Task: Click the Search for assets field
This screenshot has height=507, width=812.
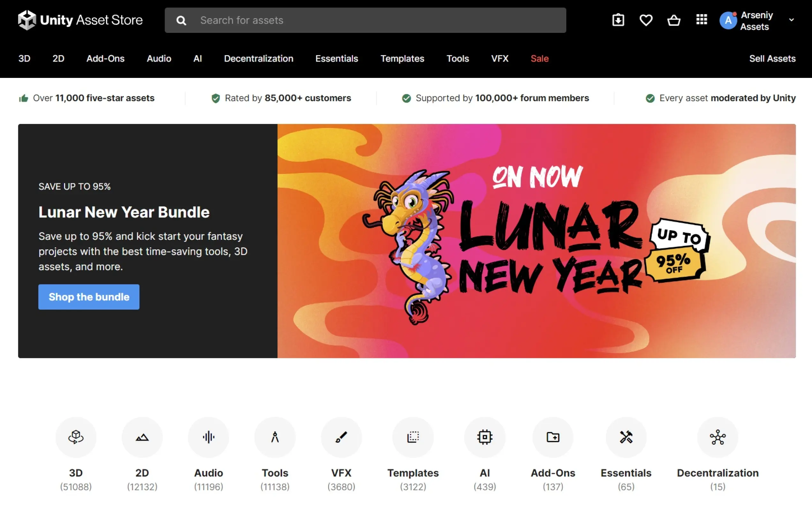Action: click(x=369, y=20)
